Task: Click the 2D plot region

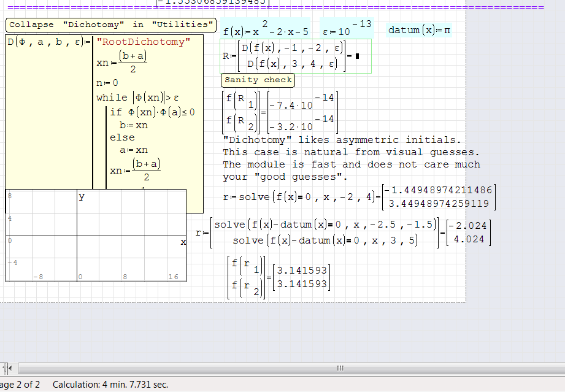Action: click(x=96, y=236)
